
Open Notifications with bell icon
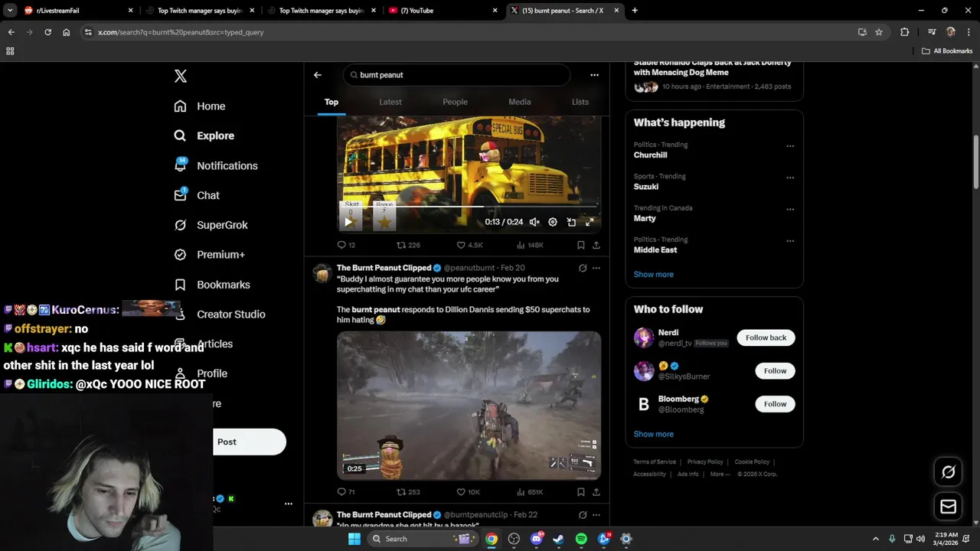pos(215,165)
